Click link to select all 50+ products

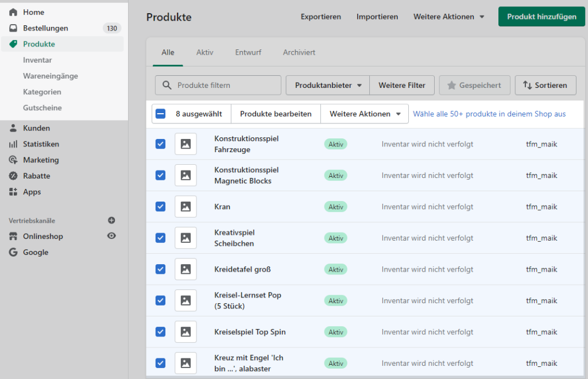coord(489,114)
